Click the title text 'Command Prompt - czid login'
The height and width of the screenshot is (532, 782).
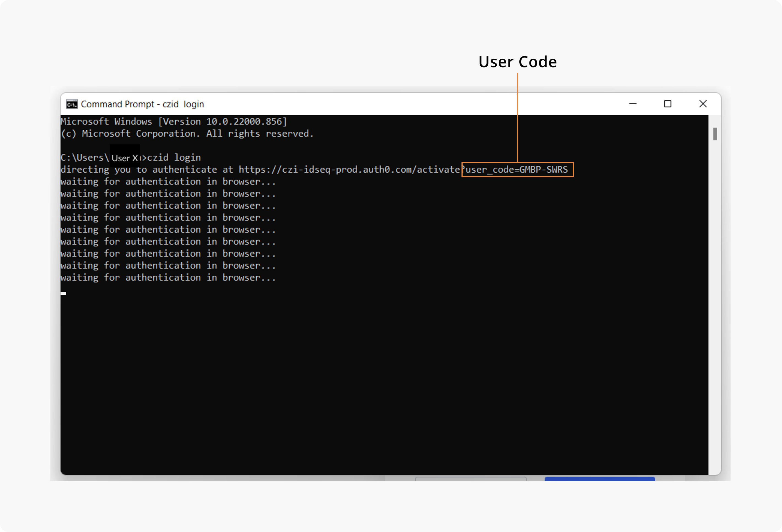(142, 104)
